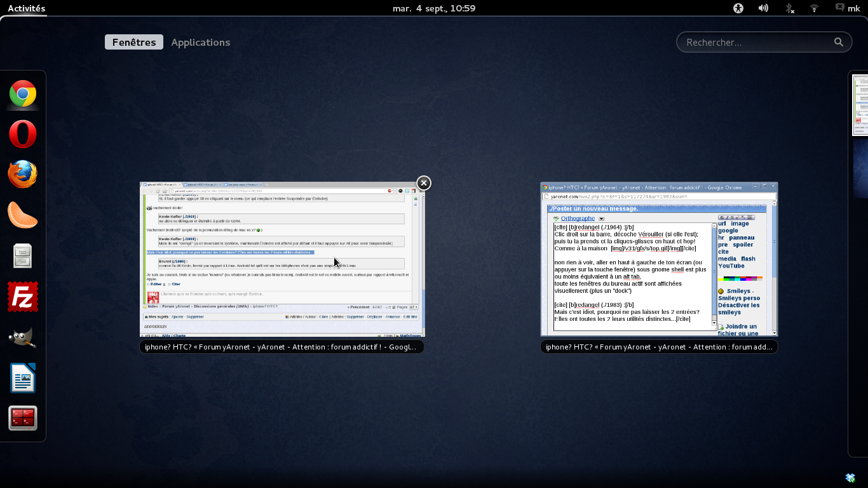Open GIMP from the dash

(23, 337)
